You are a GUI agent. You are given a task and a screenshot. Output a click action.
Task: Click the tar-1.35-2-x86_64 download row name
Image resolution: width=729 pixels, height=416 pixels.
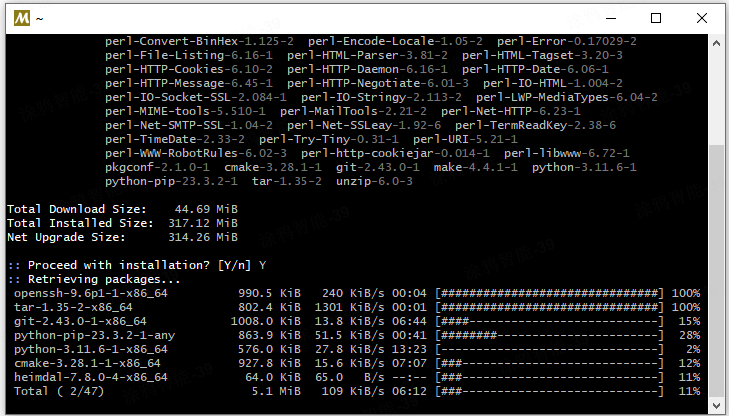click(73, 307)
